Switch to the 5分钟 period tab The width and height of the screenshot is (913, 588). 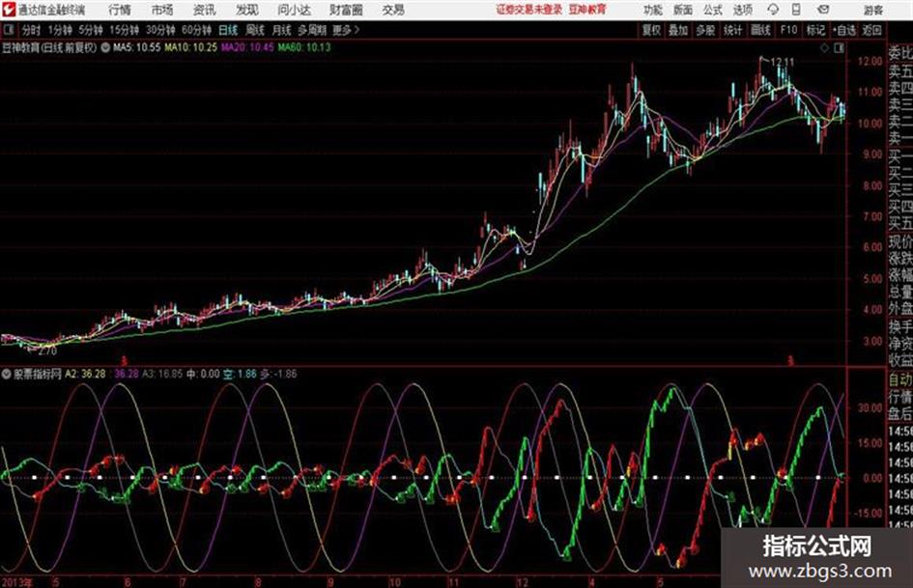tap(90, 30)
